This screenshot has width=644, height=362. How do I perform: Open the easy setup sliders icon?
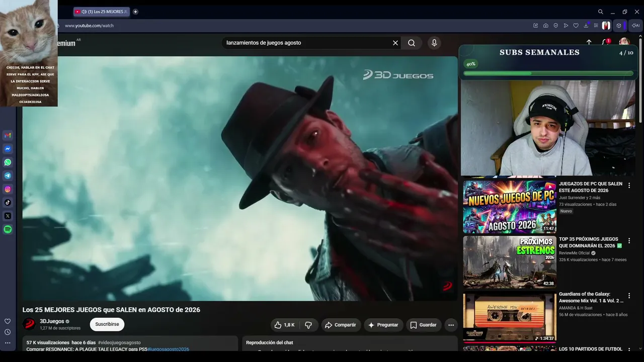(x=596, y=26)
